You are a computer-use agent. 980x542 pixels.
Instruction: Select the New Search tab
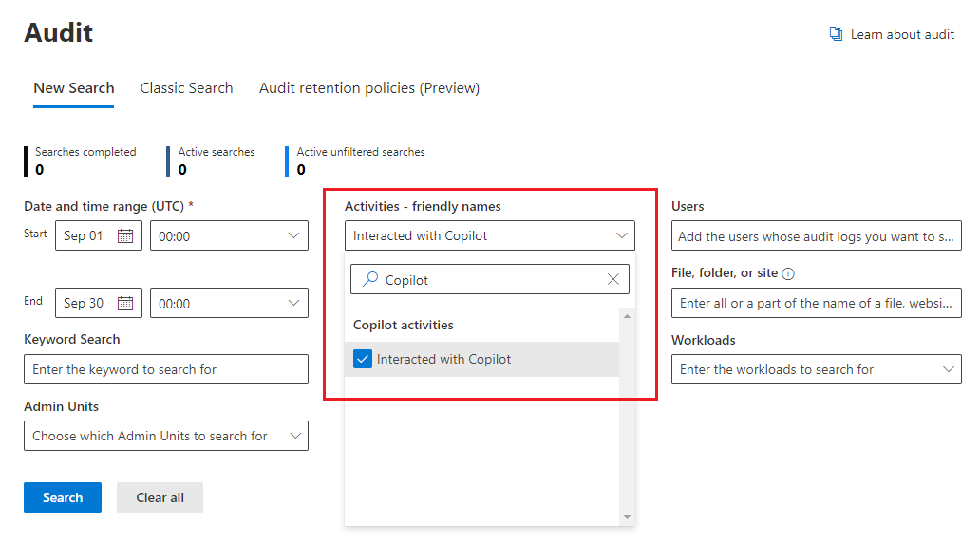tap(74, 88)
